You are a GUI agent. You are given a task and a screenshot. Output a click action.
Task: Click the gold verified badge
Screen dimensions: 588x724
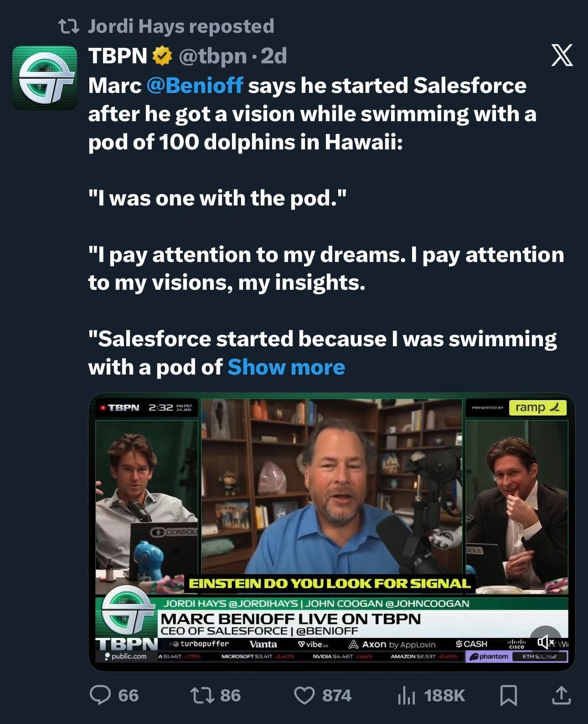(x=162, y=56)
